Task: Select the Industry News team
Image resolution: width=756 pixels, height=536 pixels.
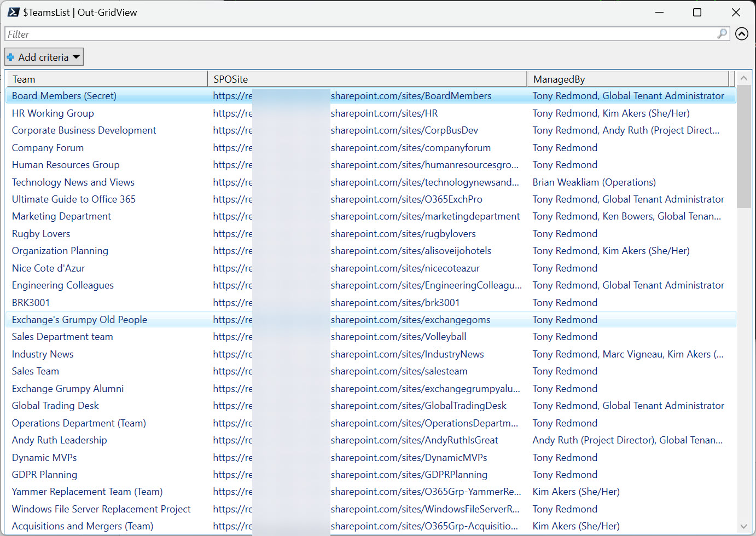Action: 43,354
